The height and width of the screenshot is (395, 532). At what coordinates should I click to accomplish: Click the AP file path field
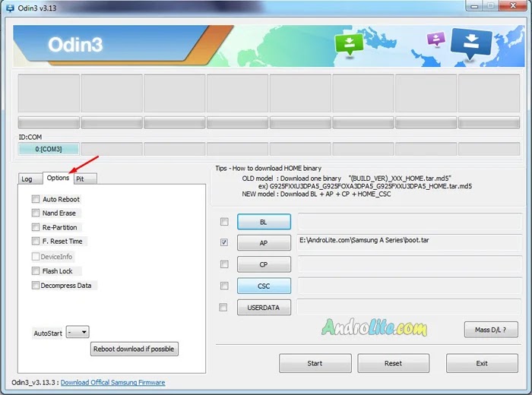pos(410,243)
